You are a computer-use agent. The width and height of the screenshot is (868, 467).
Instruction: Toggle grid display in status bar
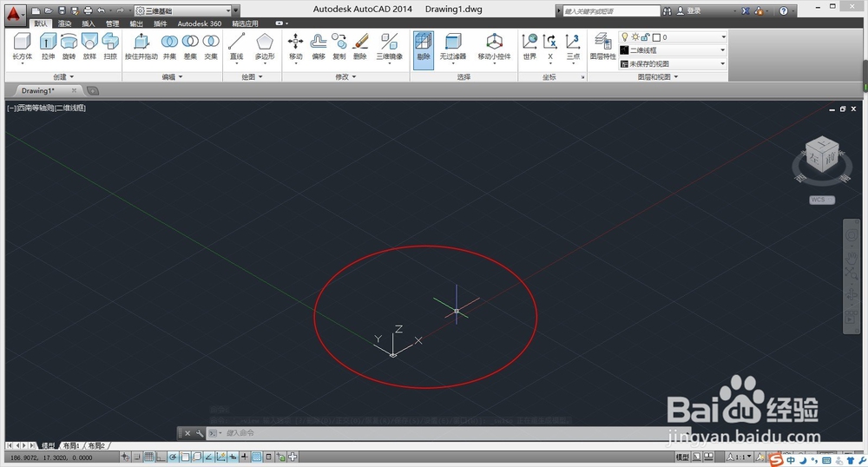(x=149, y=457)
